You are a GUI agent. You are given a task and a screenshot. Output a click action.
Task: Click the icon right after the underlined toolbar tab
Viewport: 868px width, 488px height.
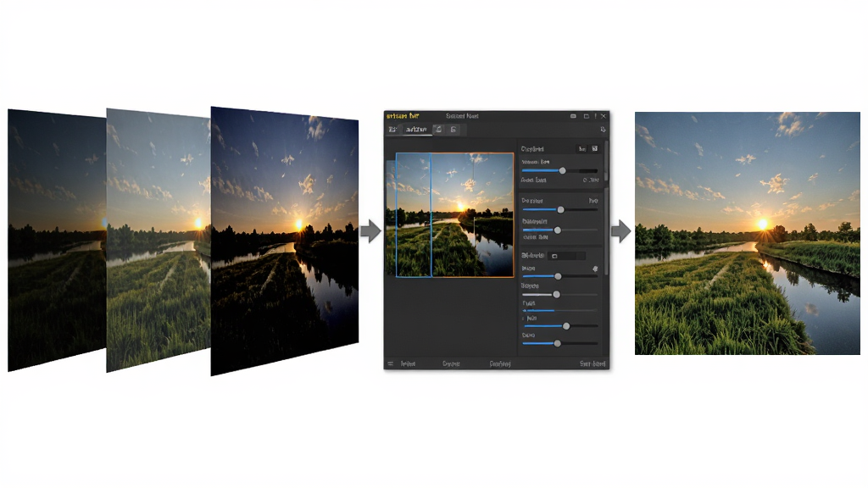point(438,130)
